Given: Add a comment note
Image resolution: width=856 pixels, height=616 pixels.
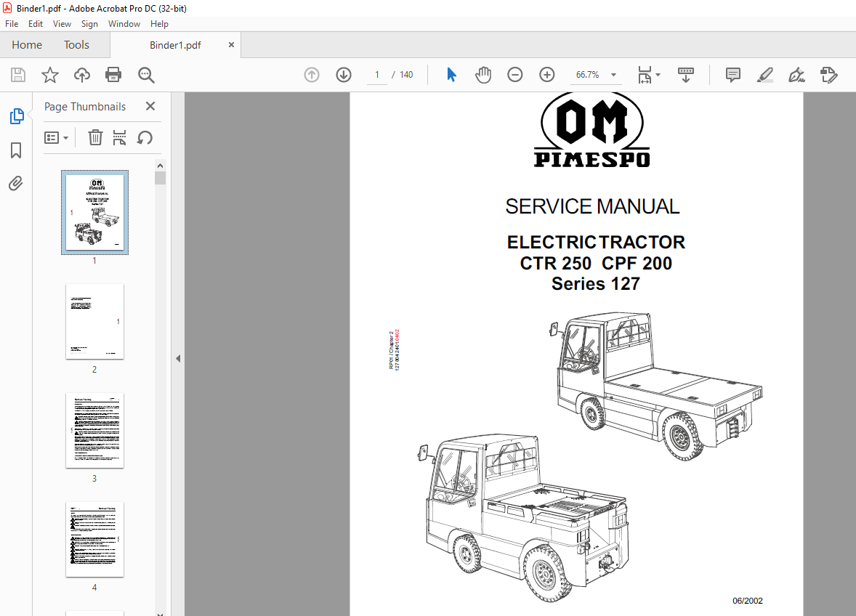Looking at the screenshot, I should tap(732, 75).
